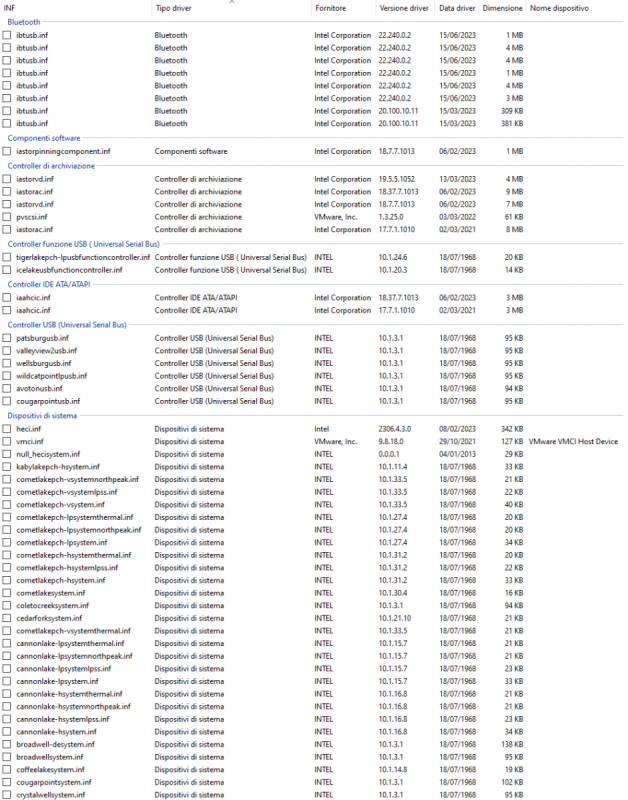Select the cometlakesystem.inf file name
This screenshot has width=628, height=800.
point(51,593)
